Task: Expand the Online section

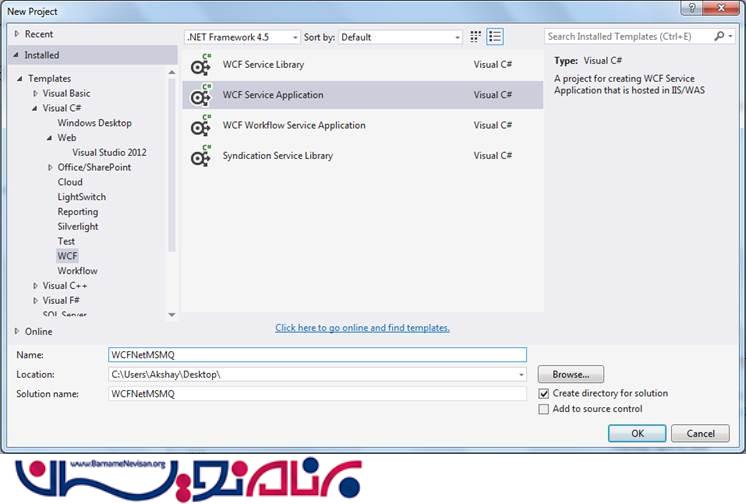Action: coord(17,331)
